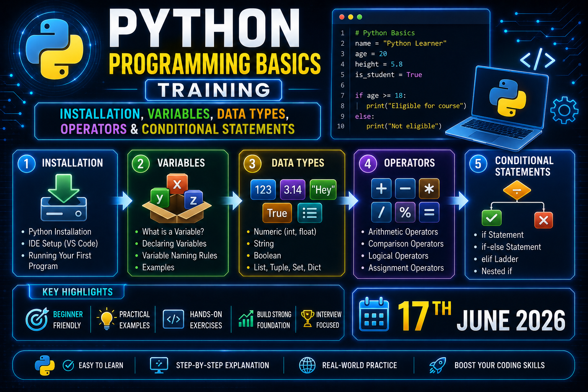Click the code line "is_student = True"
The image size is (588, 392).
(389, 75)
